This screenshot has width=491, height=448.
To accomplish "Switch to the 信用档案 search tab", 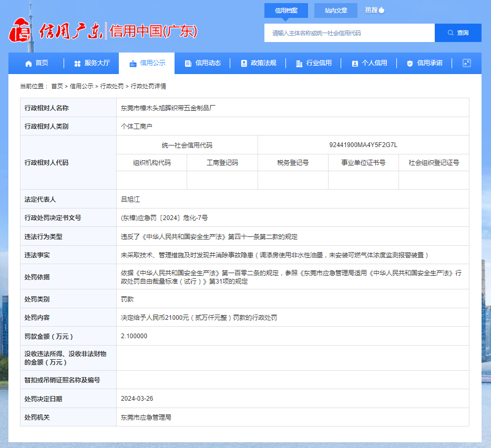I will (286, 11).
